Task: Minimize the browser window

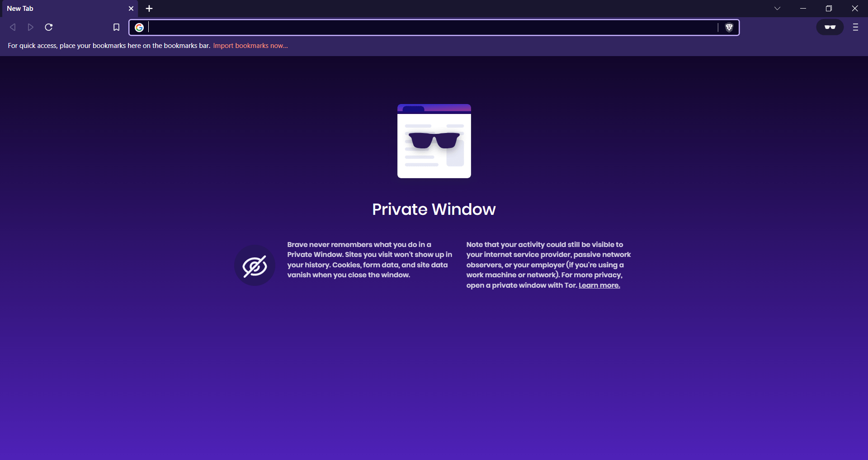Action: click(803, 9)
